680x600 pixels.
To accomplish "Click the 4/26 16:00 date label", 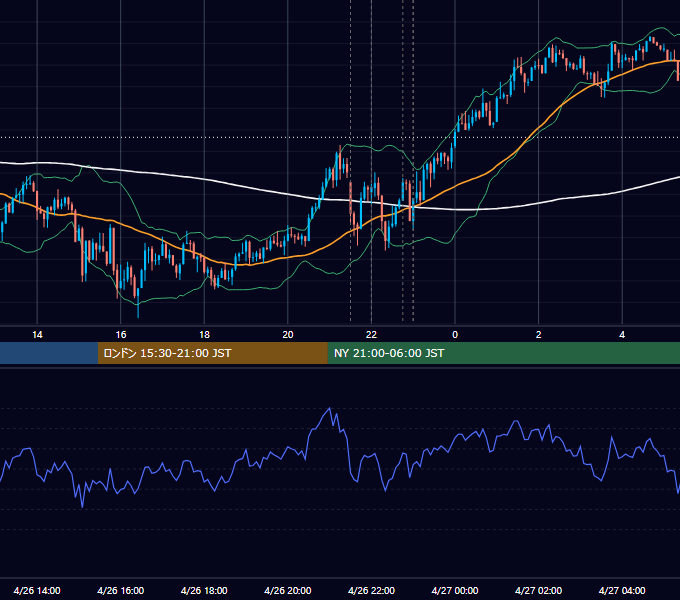I will [121, 590].
